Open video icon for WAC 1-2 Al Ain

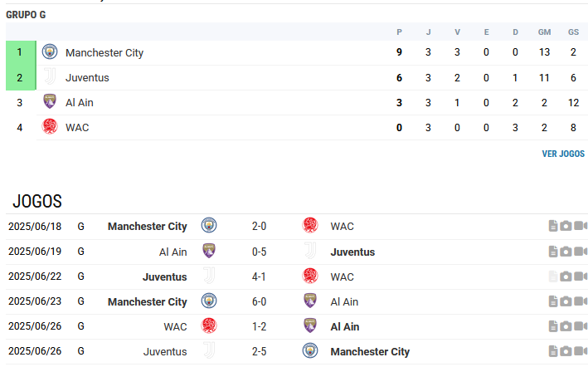(x=581, y=326)
